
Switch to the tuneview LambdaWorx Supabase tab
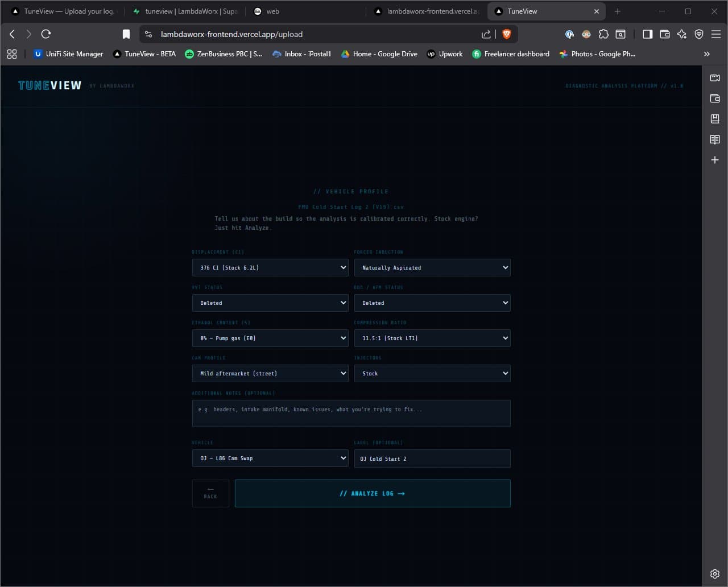pos(185,11)
